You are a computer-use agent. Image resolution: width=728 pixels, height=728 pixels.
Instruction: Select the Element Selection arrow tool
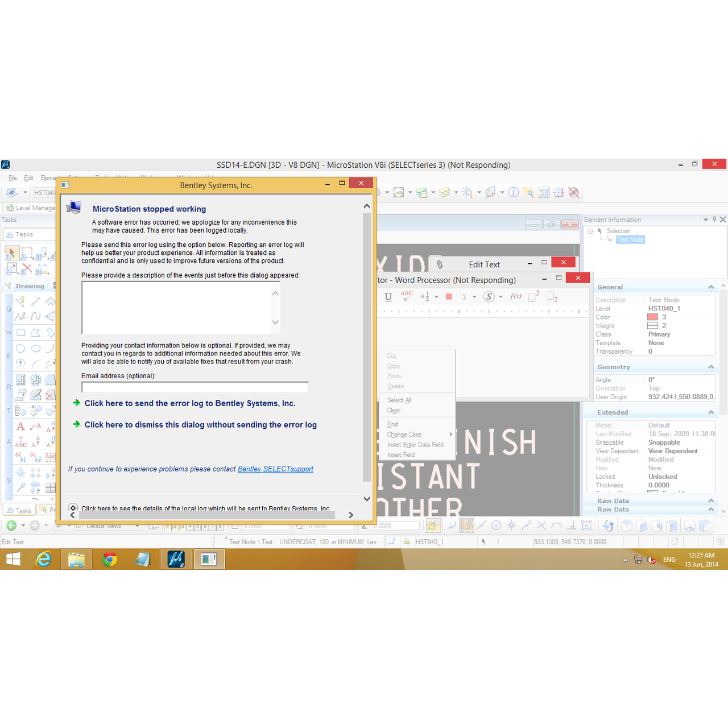click(x=11, y=253)
